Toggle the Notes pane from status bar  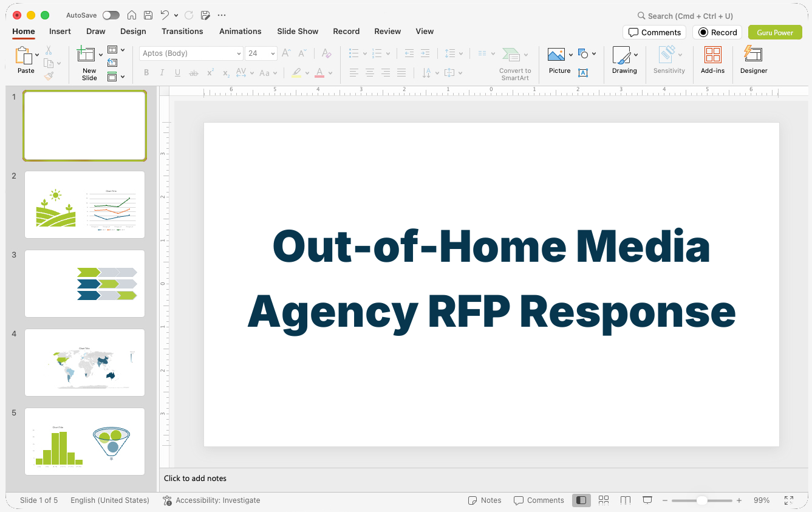pyautogui.click(x=485, y=500)
